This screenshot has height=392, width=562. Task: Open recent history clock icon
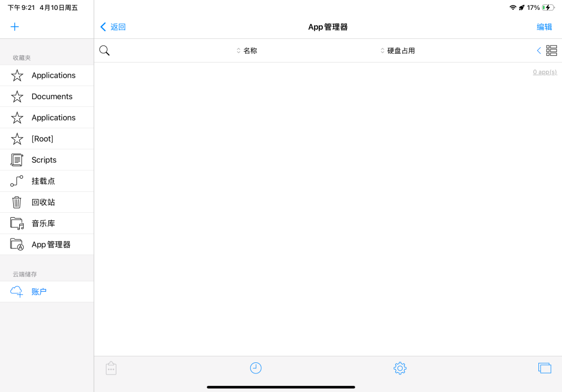pos(256,368)
